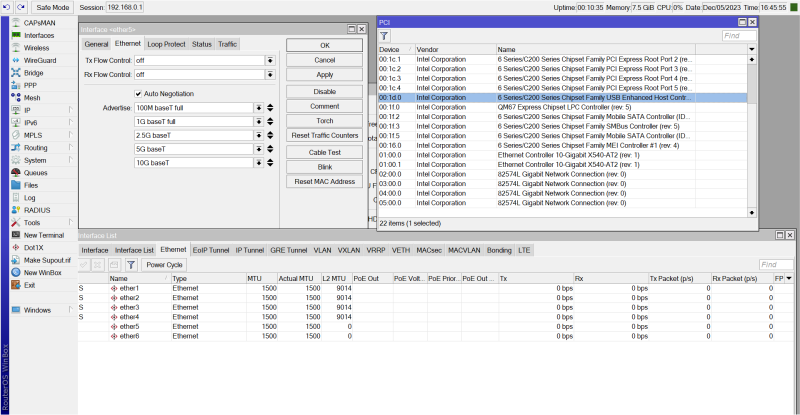This screenshot has width=800, height=415.
Task: Select PCI device 01:00.0 row
Action: click(x=562, y=155)
